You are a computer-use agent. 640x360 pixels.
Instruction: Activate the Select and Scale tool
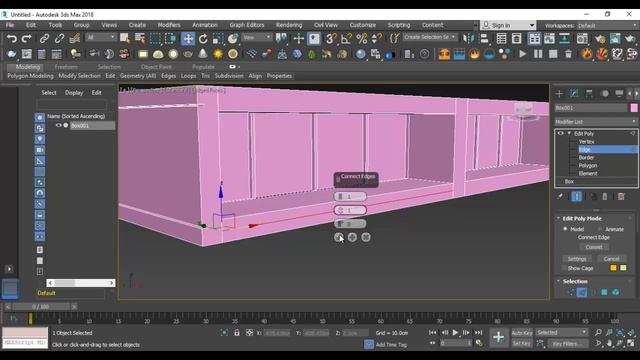click(218, 39)
